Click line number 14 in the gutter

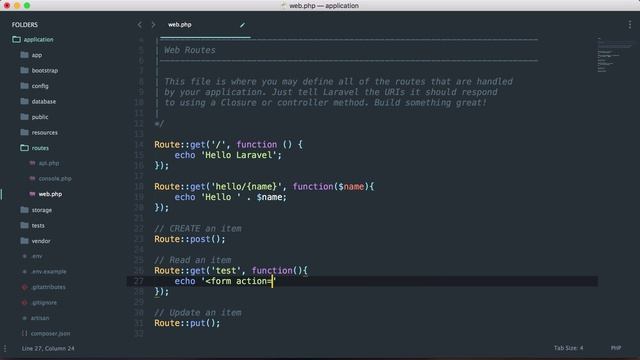pyautogui.click(x=139, y=144)
